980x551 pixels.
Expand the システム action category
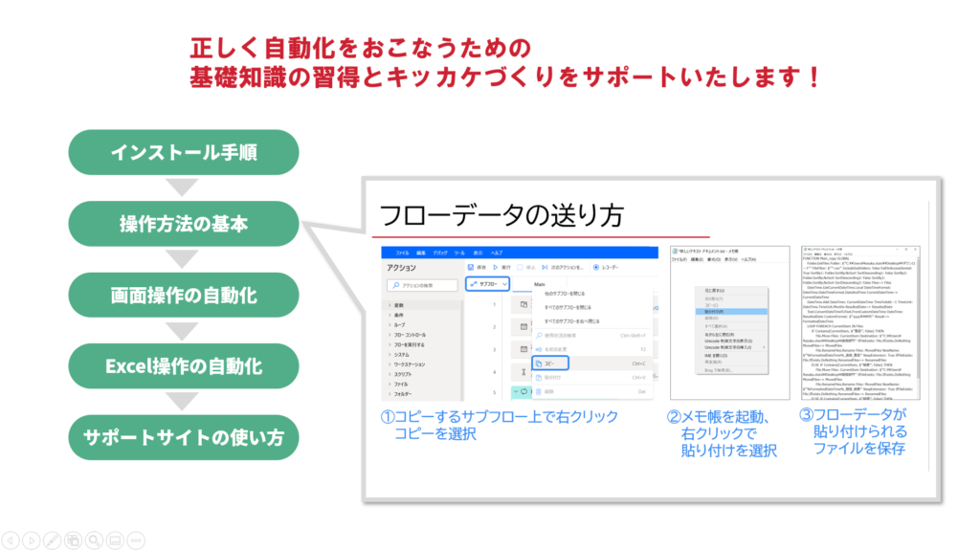pyautogui.click(x=390, y=355)
